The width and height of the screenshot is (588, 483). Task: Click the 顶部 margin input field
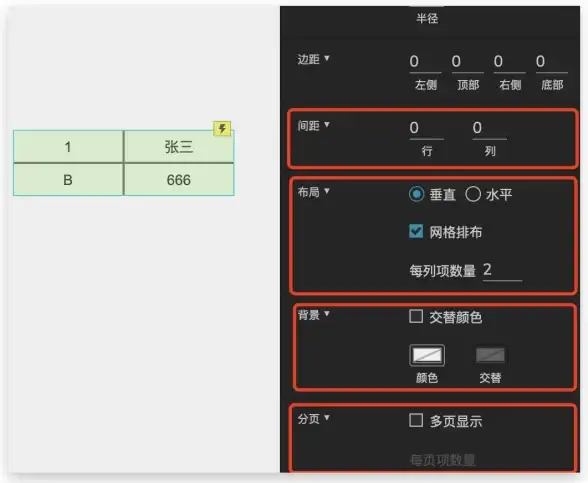(467, 62)
